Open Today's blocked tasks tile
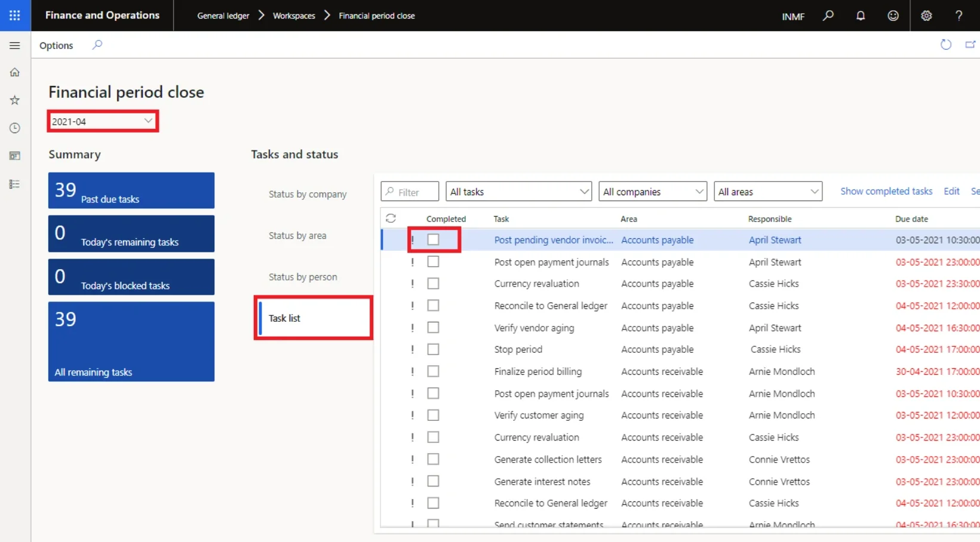Image resolution: width=980 pixels, height=542 pixels. click(131, 277)
